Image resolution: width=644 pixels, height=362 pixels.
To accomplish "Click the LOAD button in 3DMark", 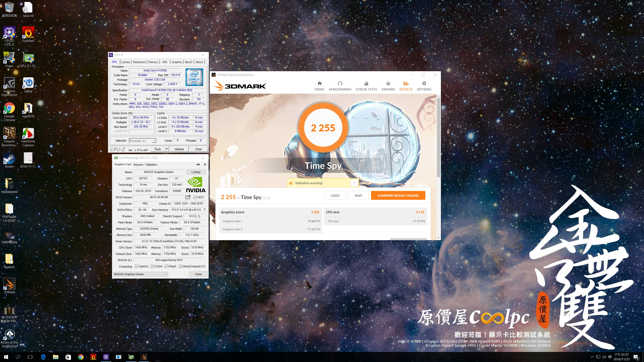I will [335, 196].
